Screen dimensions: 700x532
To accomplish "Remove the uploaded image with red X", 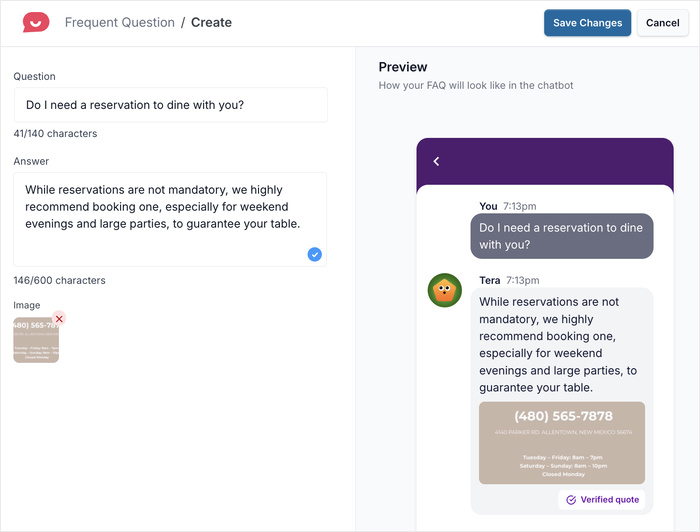I will [59, 319].
